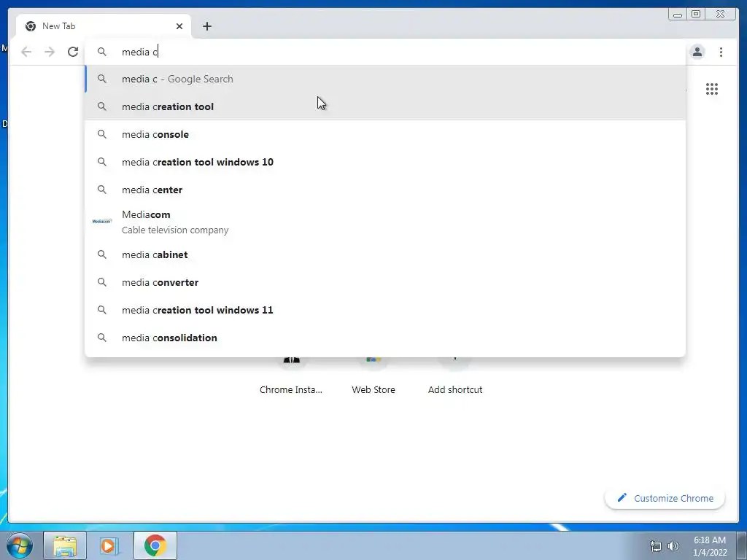Click the Customize Chrome button
This screenshot has height=560, width=747.
pyautogui.click(x=665, y=498)
